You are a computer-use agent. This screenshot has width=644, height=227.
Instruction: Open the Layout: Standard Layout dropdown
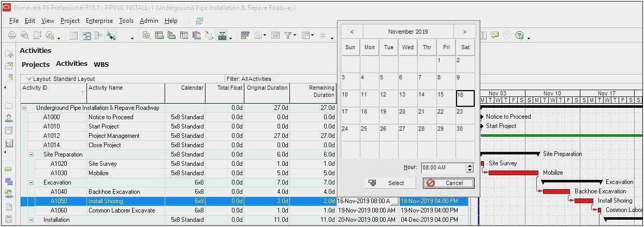tap(28, 79)
